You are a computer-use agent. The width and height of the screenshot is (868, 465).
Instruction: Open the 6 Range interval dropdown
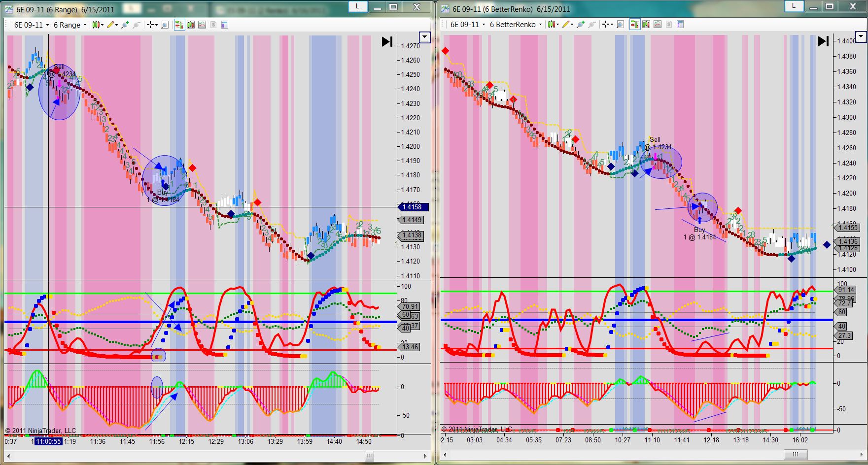tap(69, 25)
